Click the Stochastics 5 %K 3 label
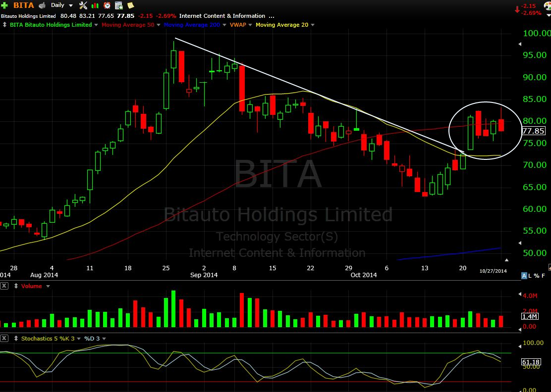This screenshot has height=392, width=551. (48, 339)
